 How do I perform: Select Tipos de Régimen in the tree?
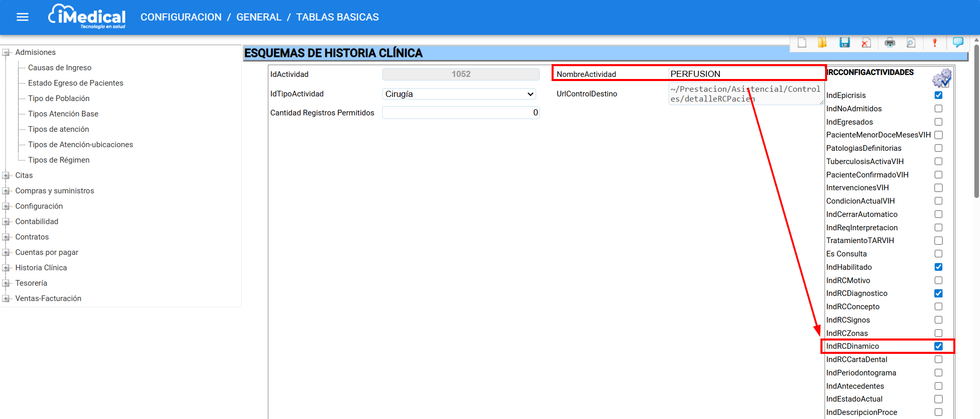tap(58, 160)
